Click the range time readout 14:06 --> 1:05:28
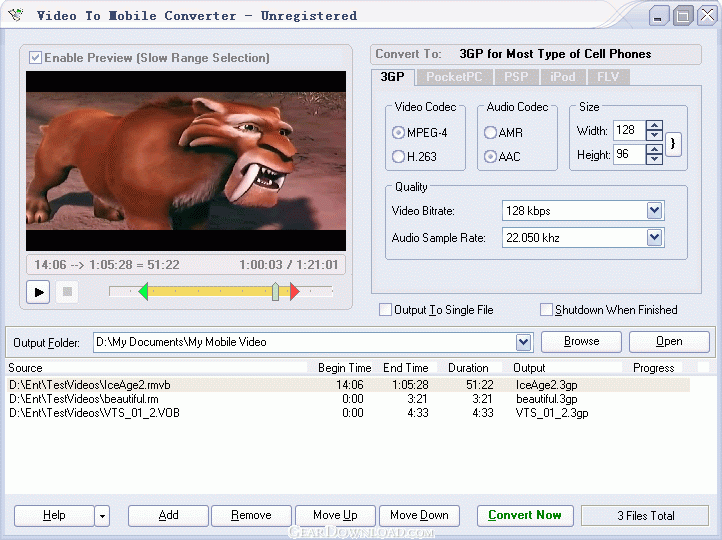The width and height of the screenshot is (722, 540). 107,265
